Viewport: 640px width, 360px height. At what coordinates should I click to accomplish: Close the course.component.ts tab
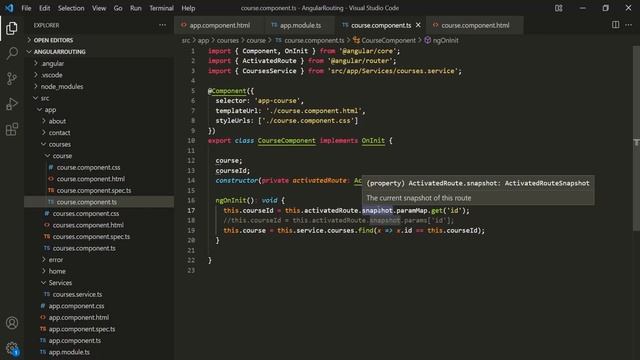pos(418,25)
